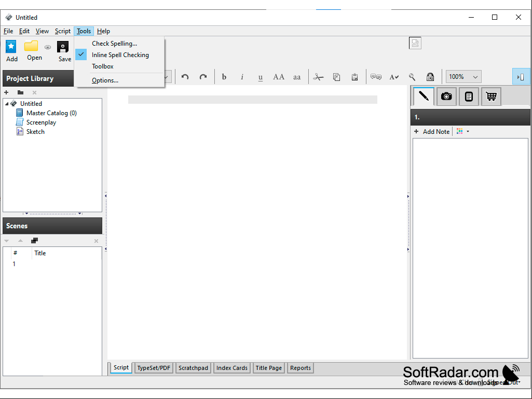Open a project with the folder icon

pyautogui.click(x=31, y=46)
